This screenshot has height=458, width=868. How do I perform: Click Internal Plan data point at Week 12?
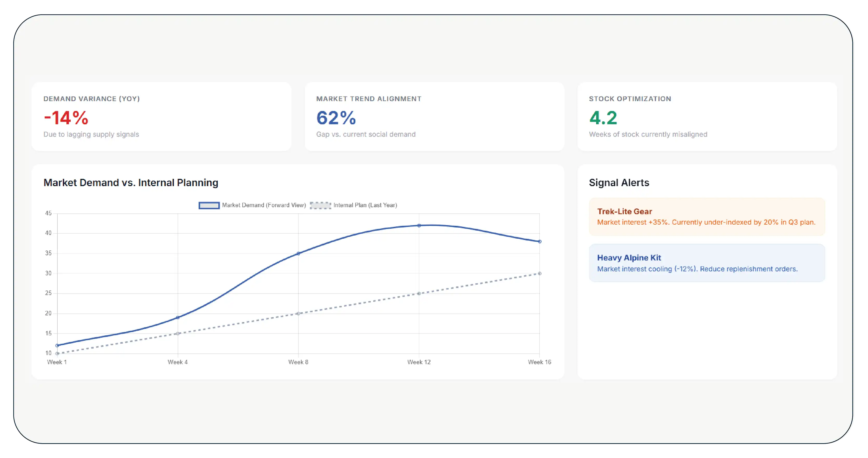coord(419,293)
